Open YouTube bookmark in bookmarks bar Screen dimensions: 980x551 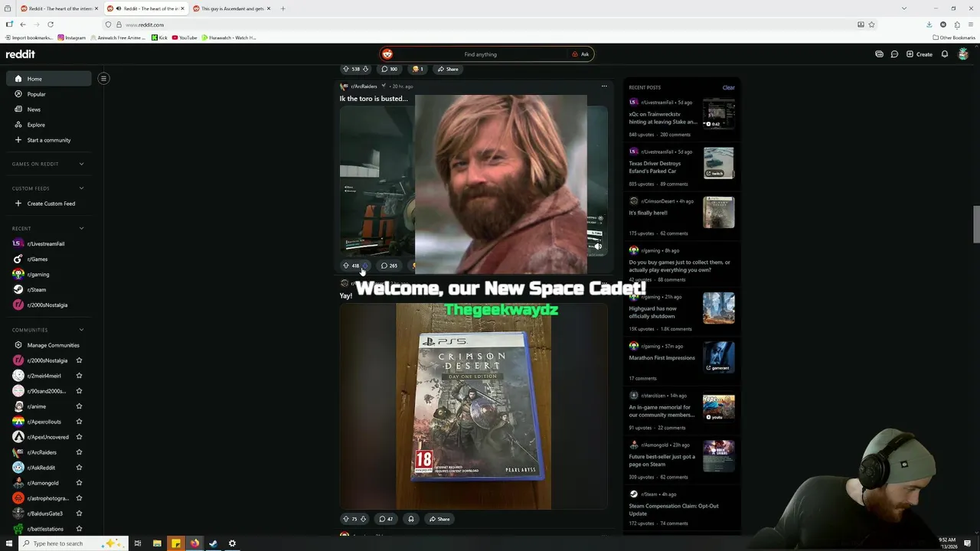(185, 37)
